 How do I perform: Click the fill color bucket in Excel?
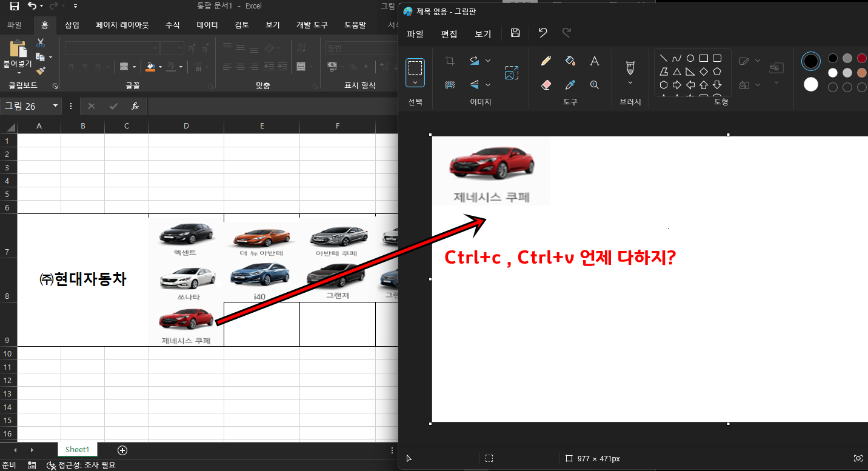tap(151, 66)
